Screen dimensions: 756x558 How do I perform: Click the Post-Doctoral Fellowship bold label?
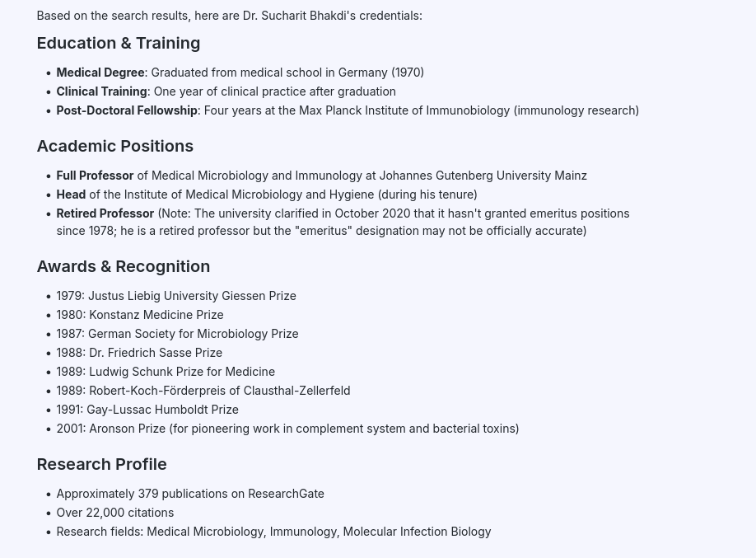coord(127,110)
